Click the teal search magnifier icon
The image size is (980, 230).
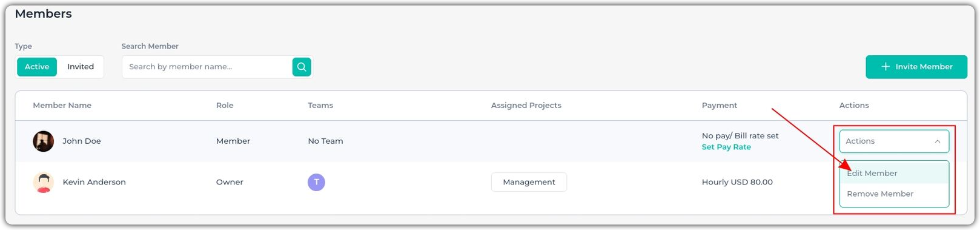pos(302,67)
